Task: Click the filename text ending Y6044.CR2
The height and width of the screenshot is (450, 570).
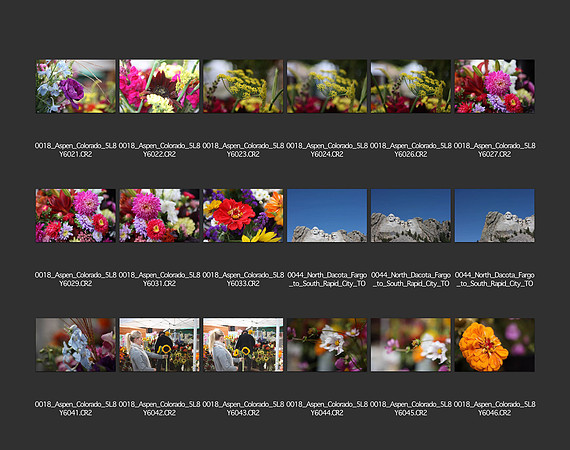Action: [327, 409]
